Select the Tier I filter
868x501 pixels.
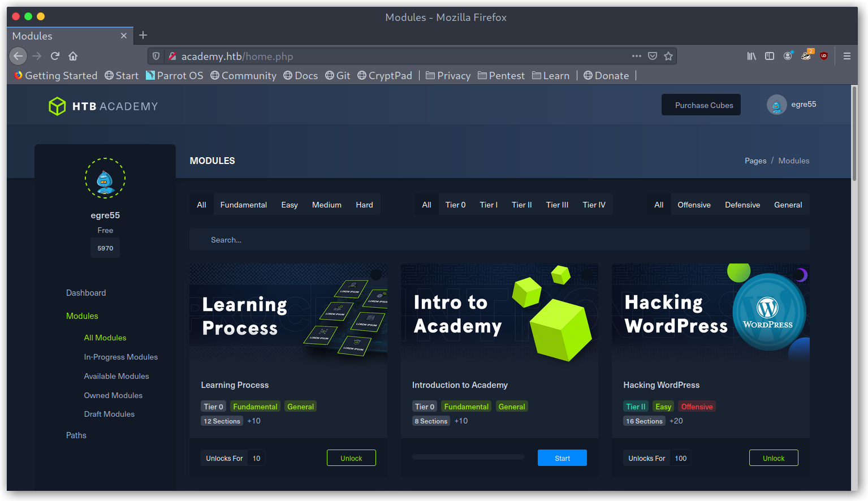click(489, 205)
